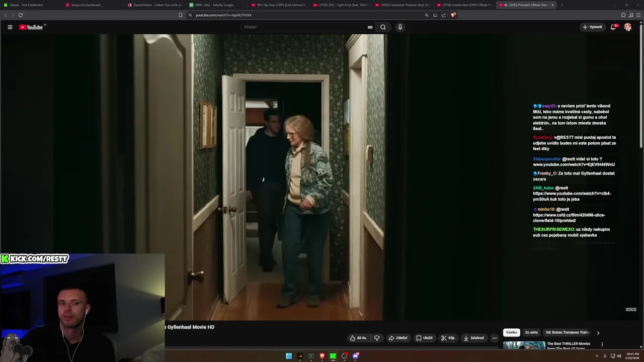Viewport: 644px width, 362px height.
Task: Click chat username Frenky_O
Action: click(x=547, y=173)
